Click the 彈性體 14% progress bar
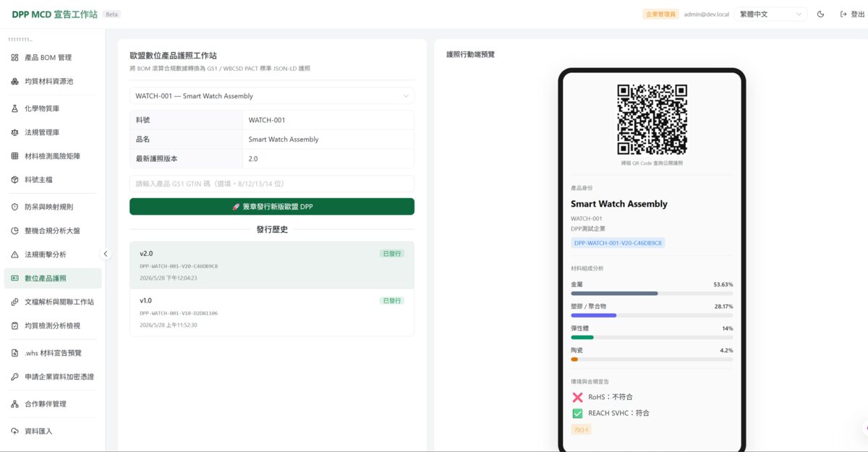Screen dimensions: 868x452 pos(652,337)
